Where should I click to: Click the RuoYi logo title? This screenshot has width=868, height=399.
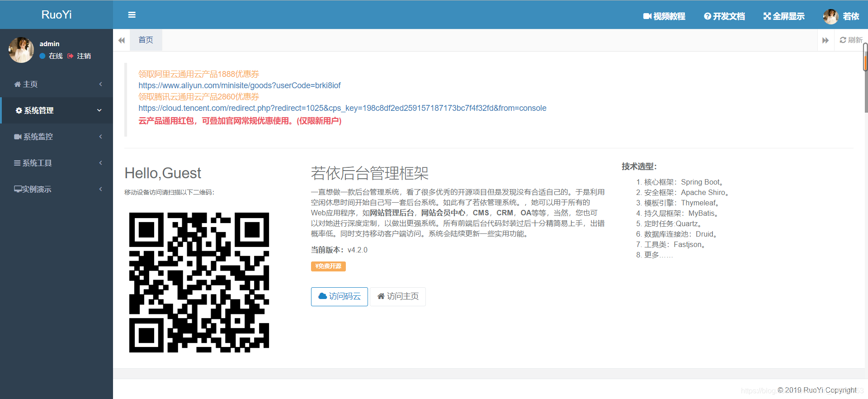point(57,14)
